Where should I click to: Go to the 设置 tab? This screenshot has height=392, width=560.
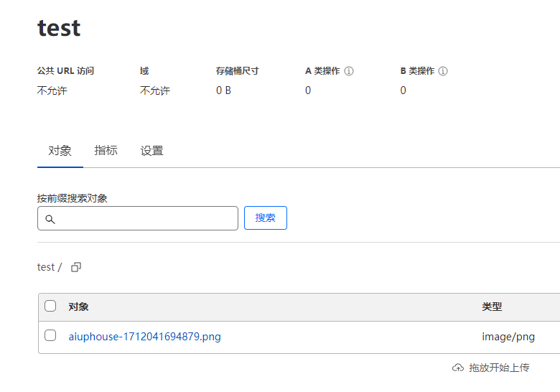151,151
